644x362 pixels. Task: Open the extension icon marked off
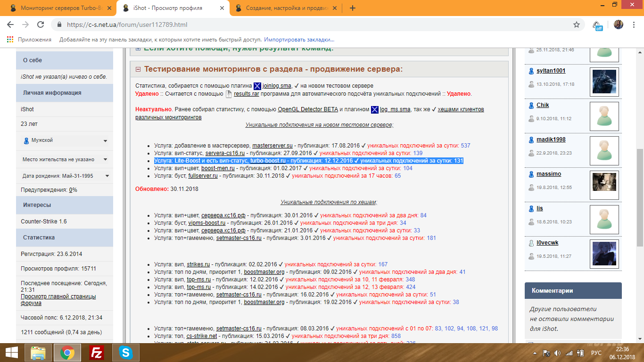point(597,25)
